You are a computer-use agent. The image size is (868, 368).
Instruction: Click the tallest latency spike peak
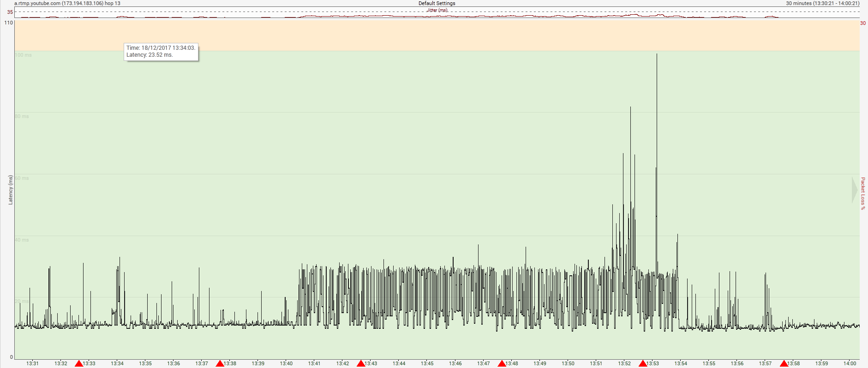click(x=657, y=55)
